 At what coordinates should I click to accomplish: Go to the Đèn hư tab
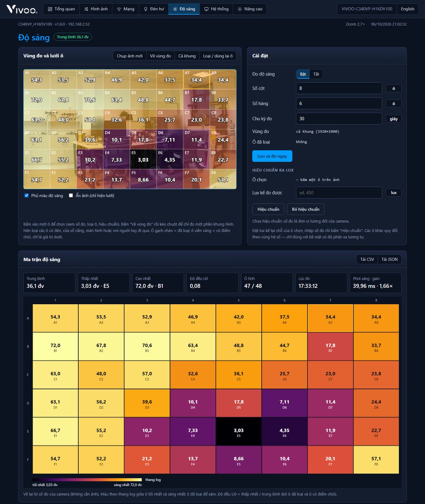point(154,9)
